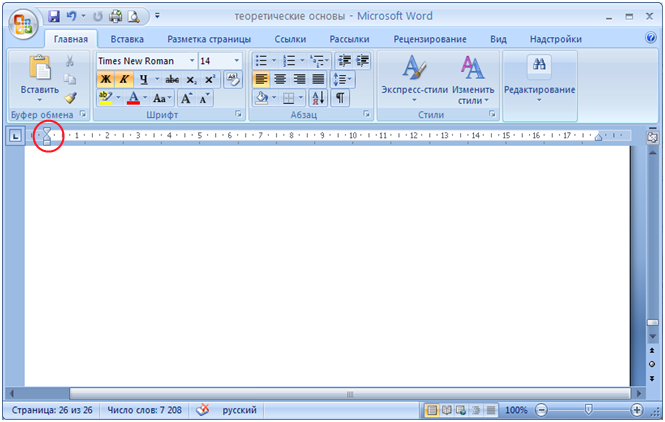The height and width of the screenshot is (422, 665).
Task: Copy selection to clipboard
Action: pos(70,79)
